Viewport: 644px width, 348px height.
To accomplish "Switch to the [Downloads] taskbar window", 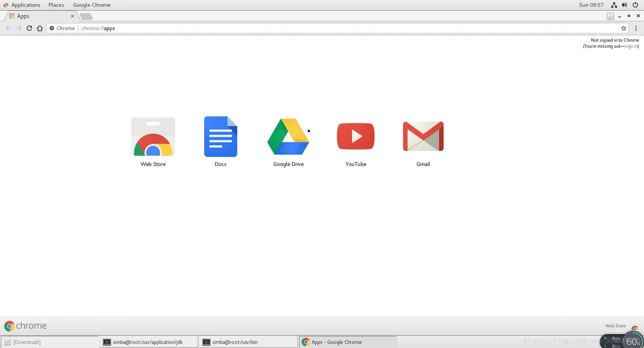I will click(49, 342).
